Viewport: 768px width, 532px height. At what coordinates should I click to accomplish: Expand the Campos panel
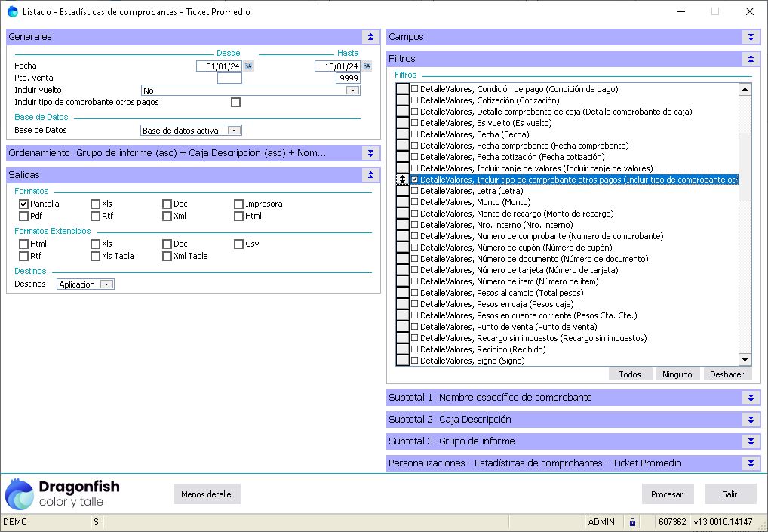tap(751, 37)
